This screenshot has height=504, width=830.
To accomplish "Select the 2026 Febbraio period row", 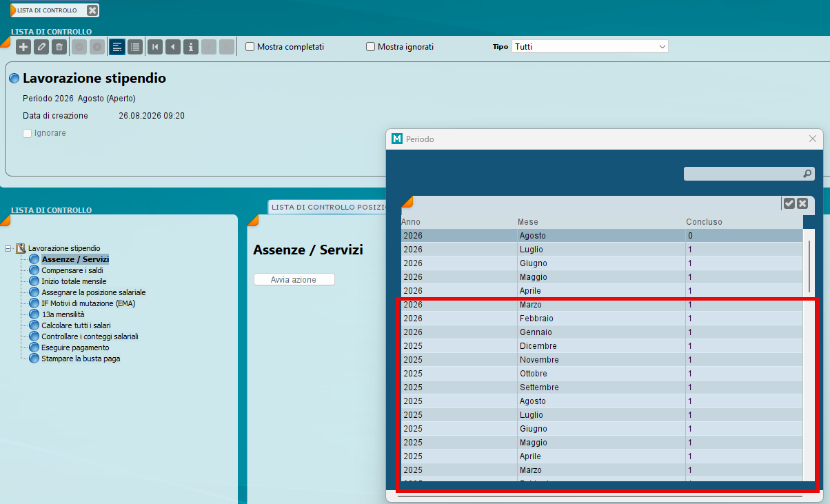I will (602, 319).
